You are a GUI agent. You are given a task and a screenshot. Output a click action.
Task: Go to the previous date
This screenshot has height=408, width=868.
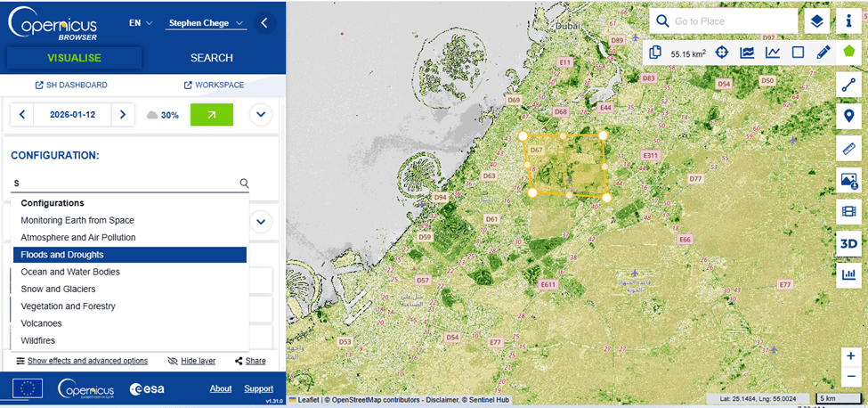pos(22,115)
